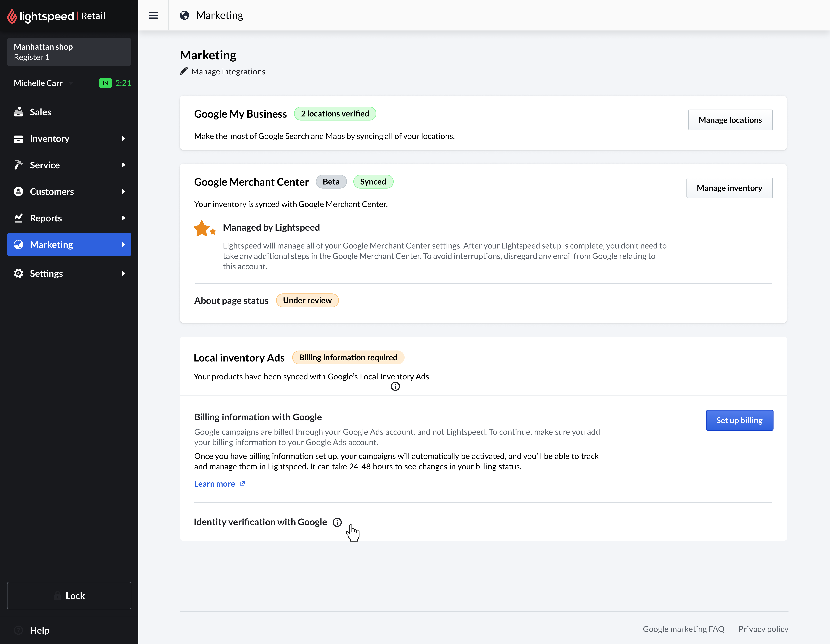Expand the Marketing submenu arrow
This screenshot has height=644, width=830.
[123, 244]
